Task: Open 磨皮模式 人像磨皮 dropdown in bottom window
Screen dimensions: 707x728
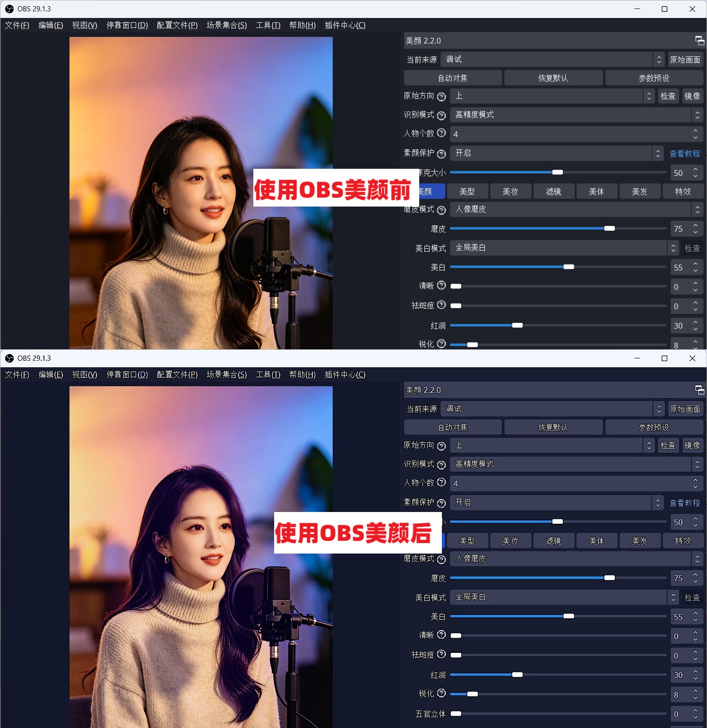Action: click(x=576, y=559)
